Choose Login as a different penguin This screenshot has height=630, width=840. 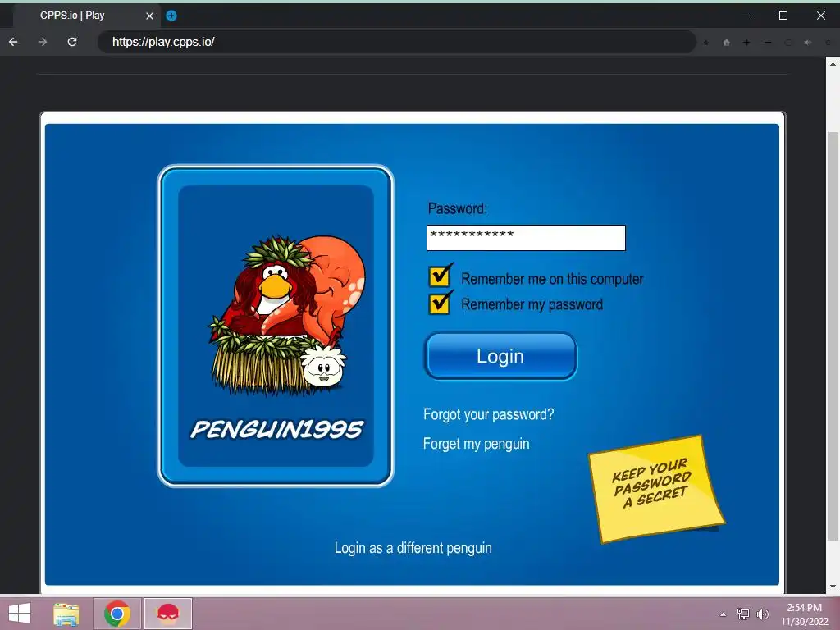[x=413, y=547]
